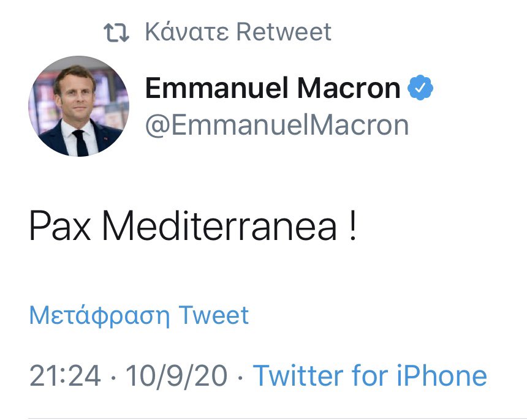The height and width of the screenshot is (420, 527).
Task: Click the 21:24 timestamp
Action: tap(64, 375)
